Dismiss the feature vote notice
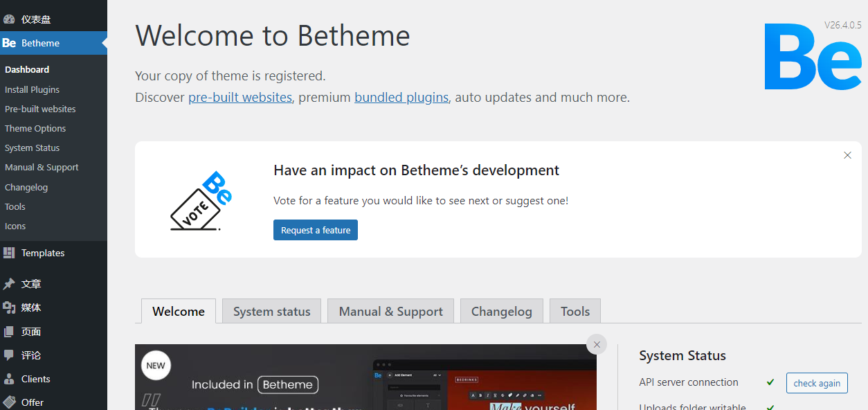The width and height of the screenshot is (868, 410). point(847,155)
